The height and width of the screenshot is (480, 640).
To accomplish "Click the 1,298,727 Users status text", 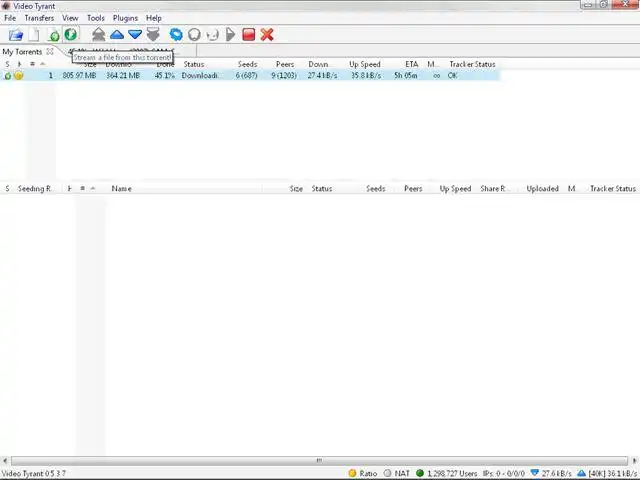I will pyautogui.click(x=452, y=473).
